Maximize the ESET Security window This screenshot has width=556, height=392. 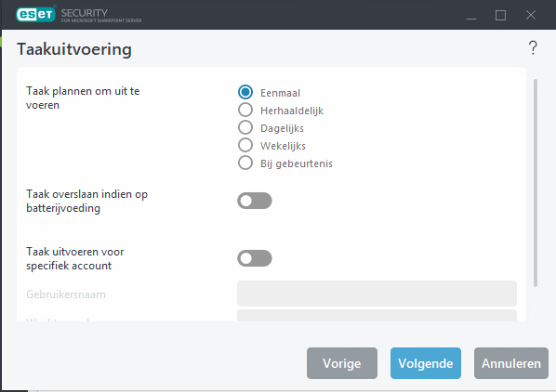(501, 15)
